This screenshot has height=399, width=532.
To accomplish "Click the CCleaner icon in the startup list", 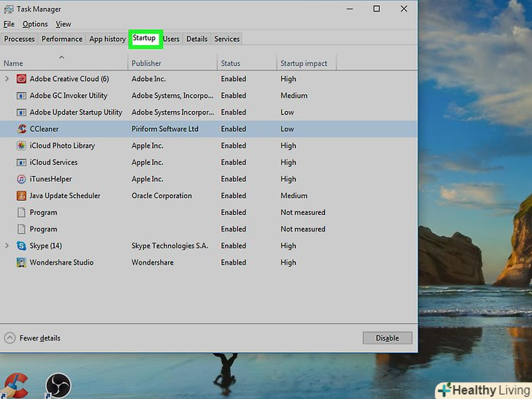I will pyautogui.click(x=22, y=129).
